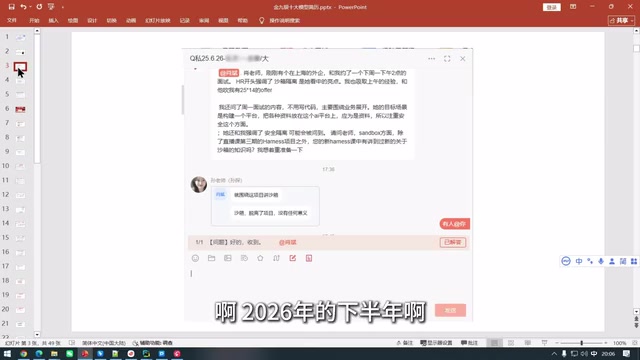Expand the undo history dropdown arrow
The width and height of the screenshot is (640, 360).
(x=30, y=7)
